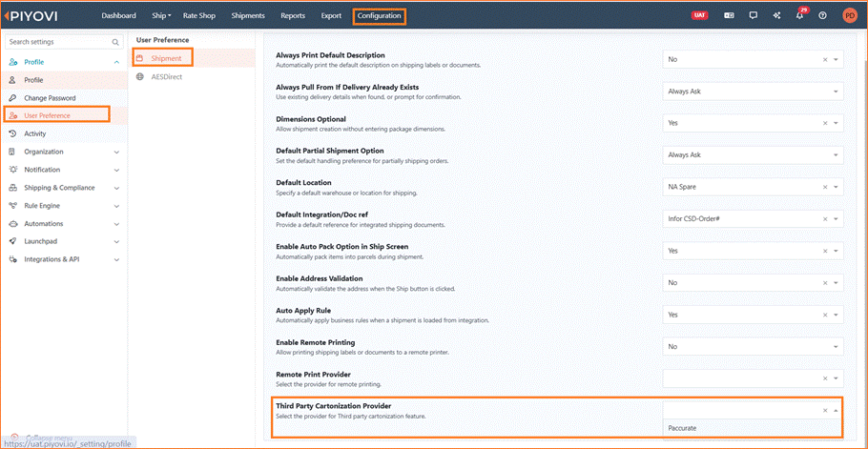Open the Dashboard menu

point(118,16)
